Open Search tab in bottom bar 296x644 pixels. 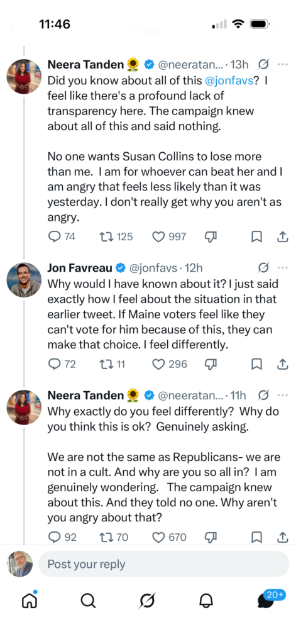point(88,601)
